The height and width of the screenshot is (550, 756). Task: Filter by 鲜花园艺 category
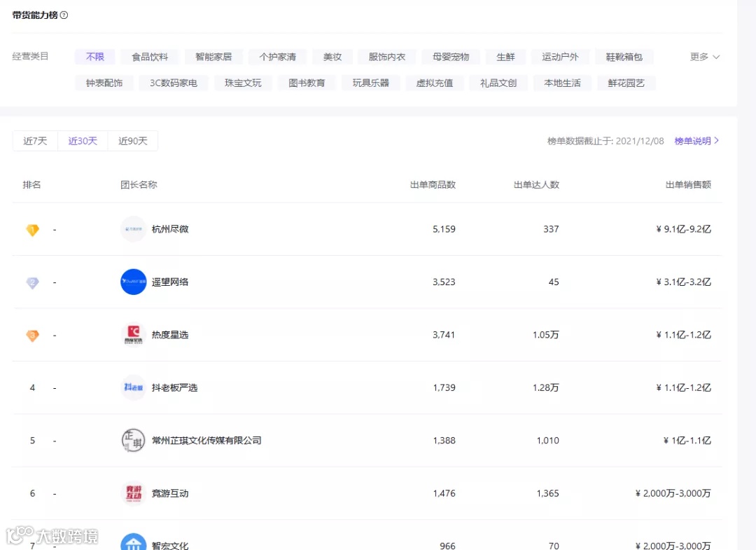pyautogui.click(x=626, y=83)
